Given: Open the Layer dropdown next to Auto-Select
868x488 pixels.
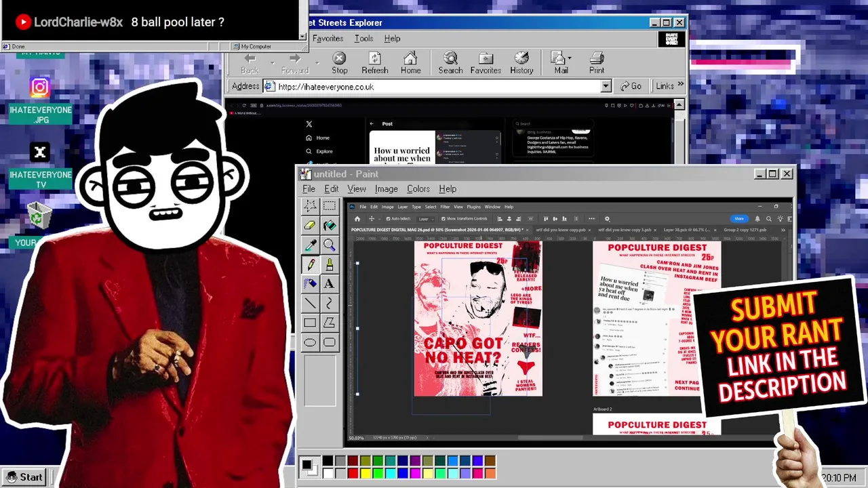Looking at the screenshot, I should pos(426,219).
